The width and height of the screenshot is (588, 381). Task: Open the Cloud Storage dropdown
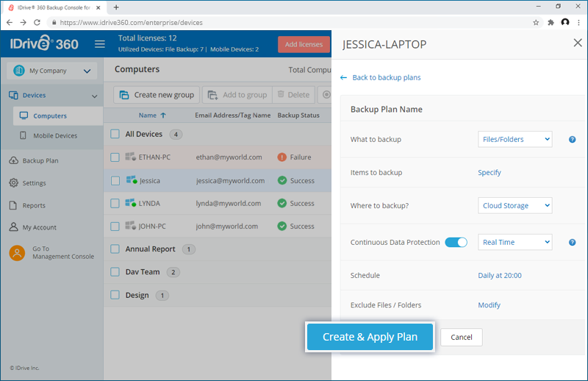point(515,205)
